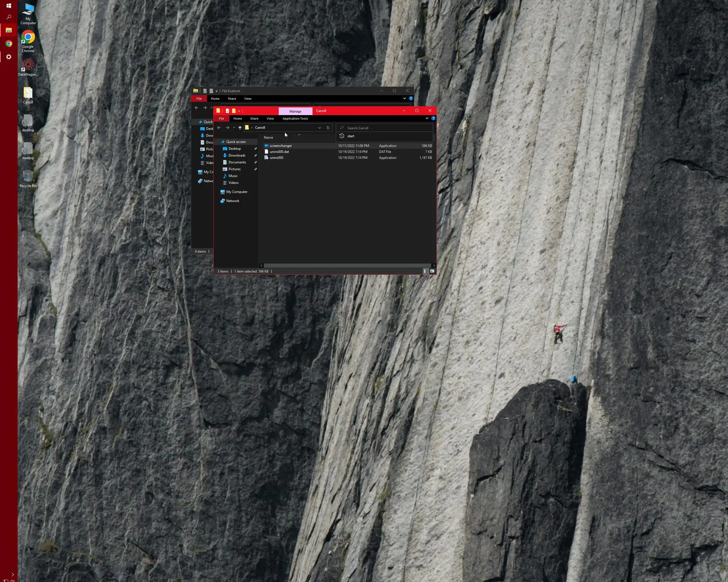728x582 pixels.
Task: Switch to large thumbnails view in status bar
Action: pos(432,271)
